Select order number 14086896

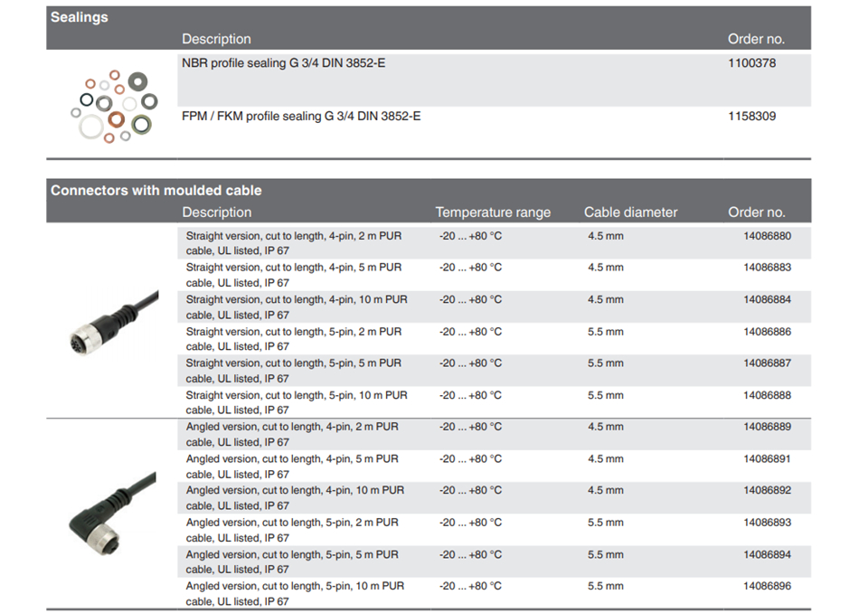(768, 587)
